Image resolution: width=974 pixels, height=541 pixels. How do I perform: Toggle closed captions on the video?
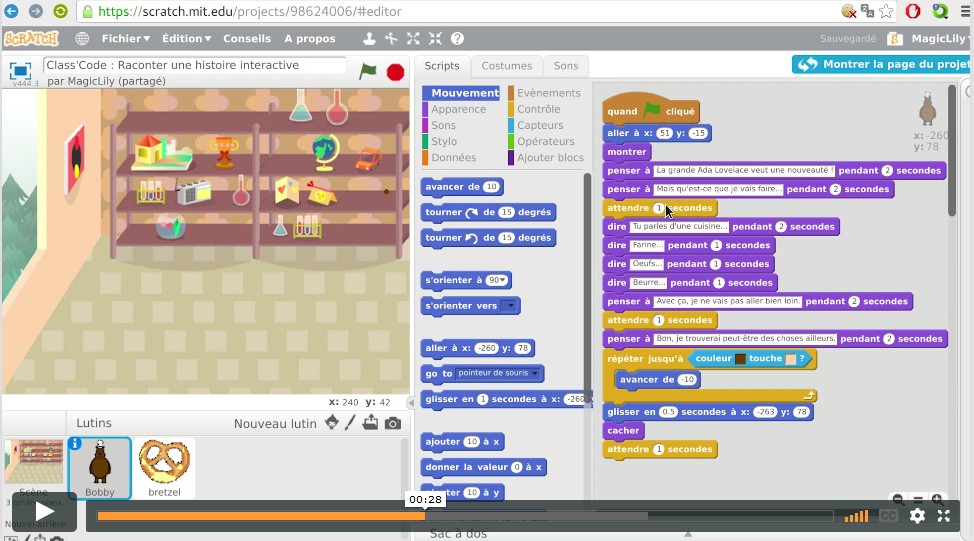point(887,516)
